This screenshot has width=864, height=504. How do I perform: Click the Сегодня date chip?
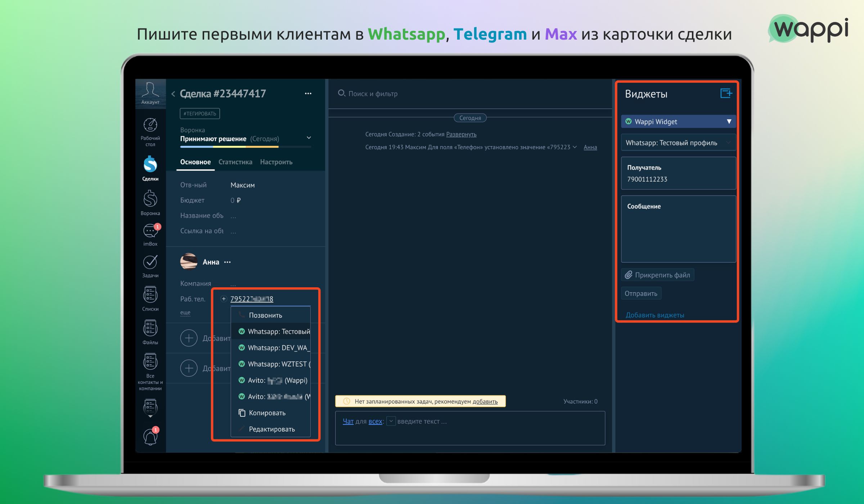[x=470, y=118]
